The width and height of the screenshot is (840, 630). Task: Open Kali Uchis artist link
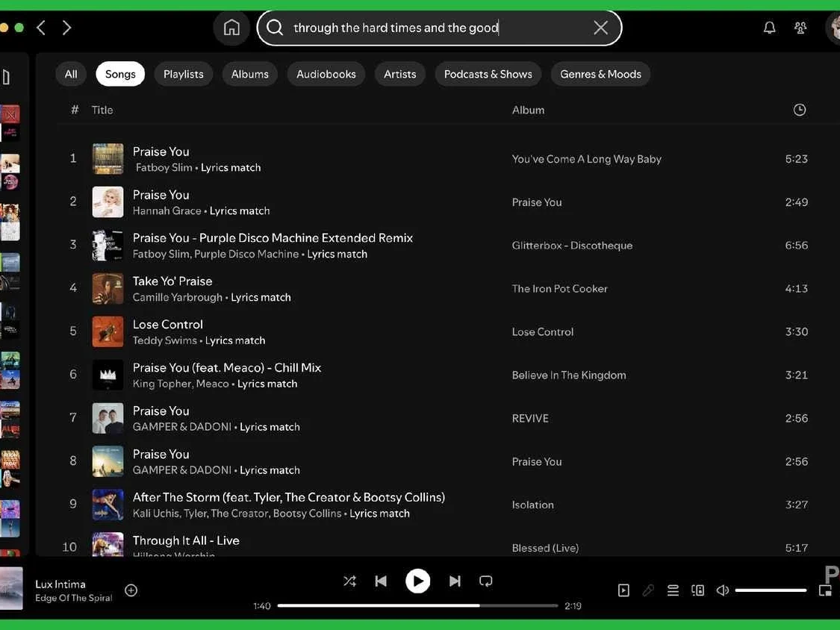click(x=155, y=514)
